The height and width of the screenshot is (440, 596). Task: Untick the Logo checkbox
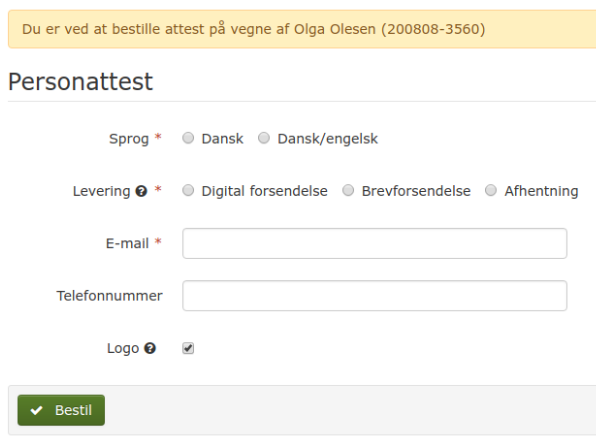coord(188,348)
